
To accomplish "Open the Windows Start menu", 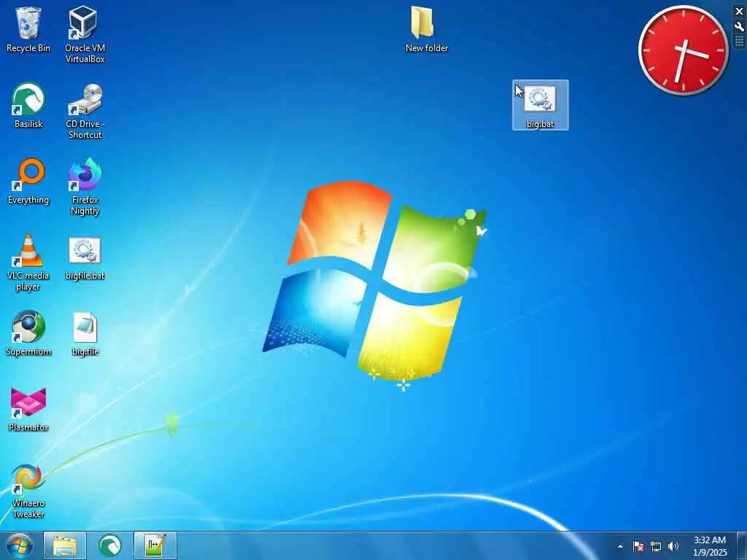I will tap(20, 545).
